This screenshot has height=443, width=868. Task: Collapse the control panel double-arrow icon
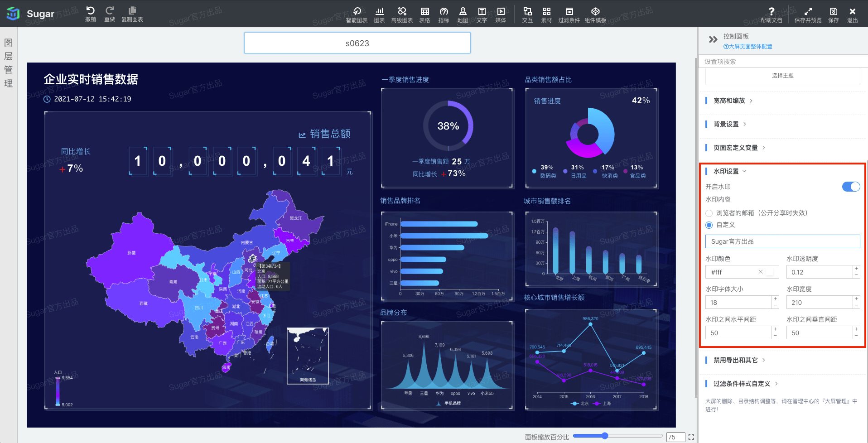coord(713,39)
